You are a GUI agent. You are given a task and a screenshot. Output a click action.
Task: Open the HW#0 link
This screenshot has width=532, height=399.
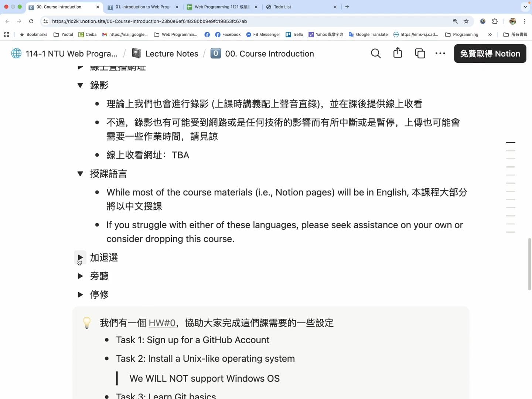(x=162, y=323)
